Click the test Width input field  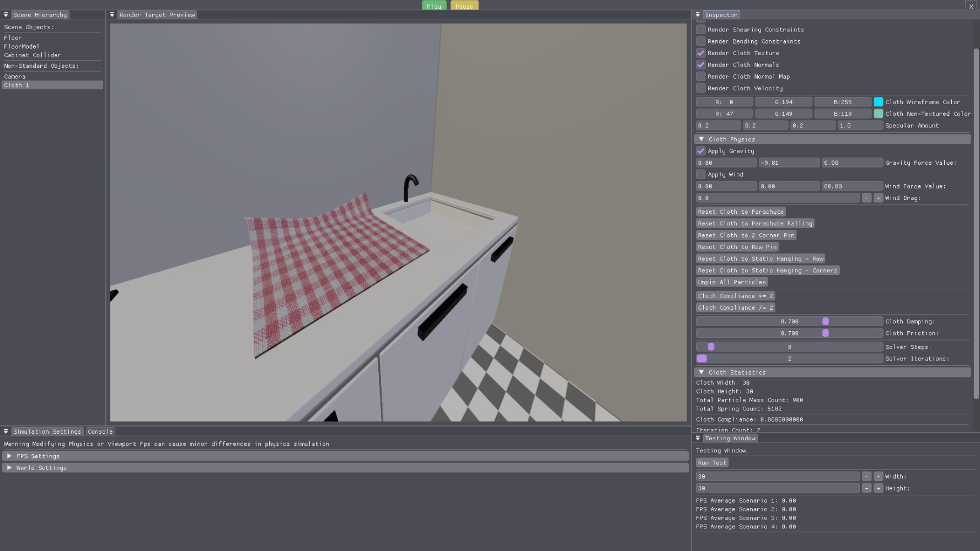(x=778, y=477)
